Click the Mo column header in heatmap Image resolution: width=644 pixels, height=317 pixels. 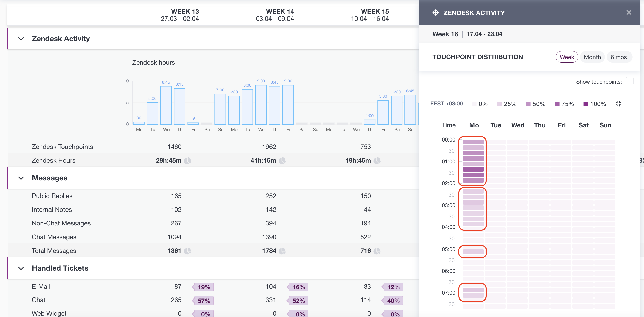(474, 125)
